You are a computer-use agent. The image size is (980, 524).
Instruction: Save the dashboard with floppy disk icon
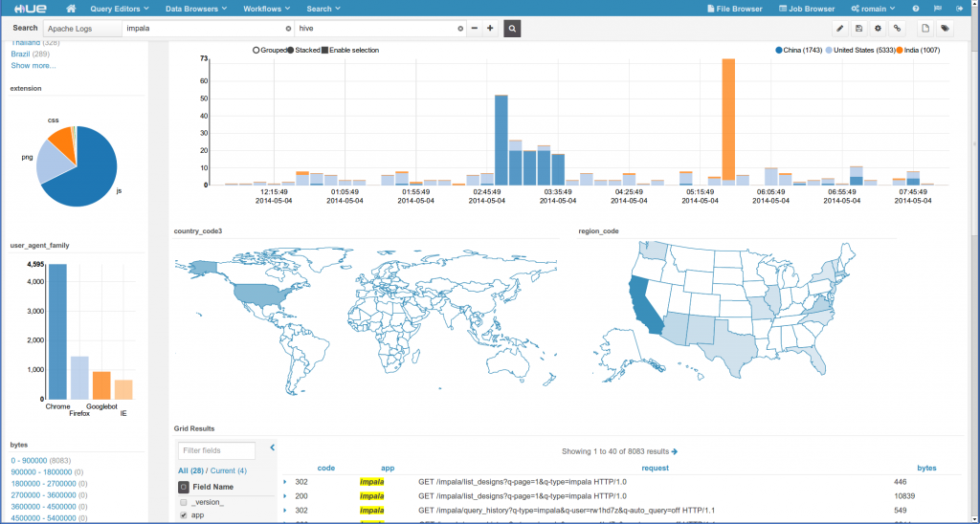click(x=859, y=29)
